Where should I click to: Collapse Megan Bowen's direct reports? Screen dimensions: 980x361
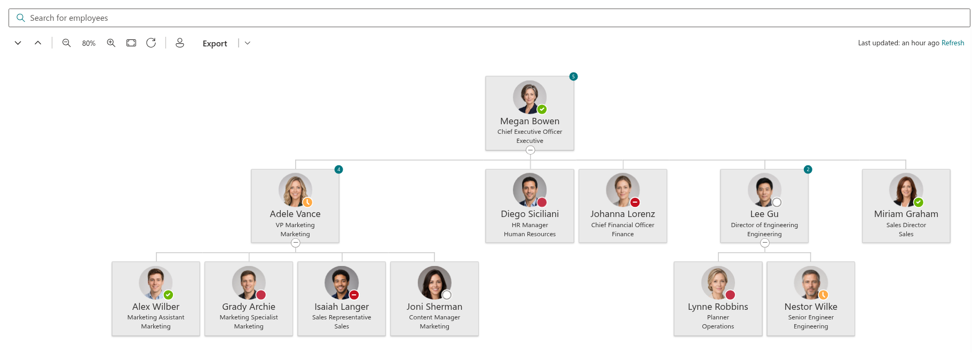pos(530,150)
